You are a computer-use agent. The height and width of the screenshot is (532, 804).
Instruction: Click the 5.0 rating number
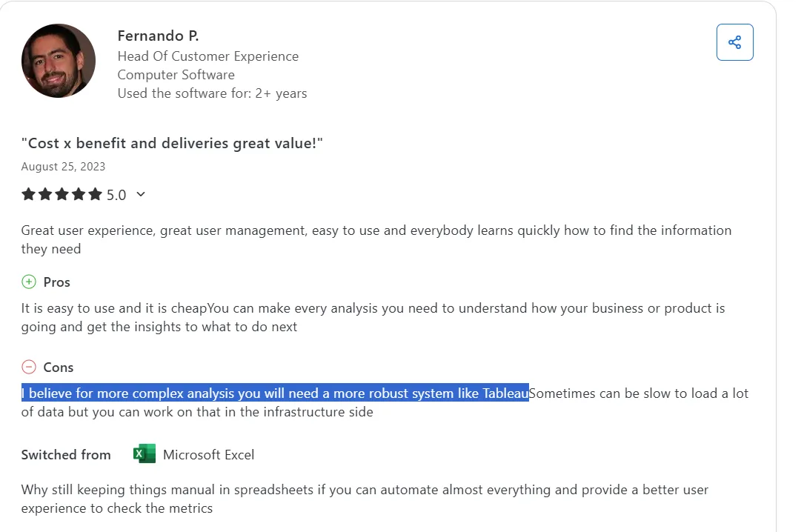click(116, 195)
